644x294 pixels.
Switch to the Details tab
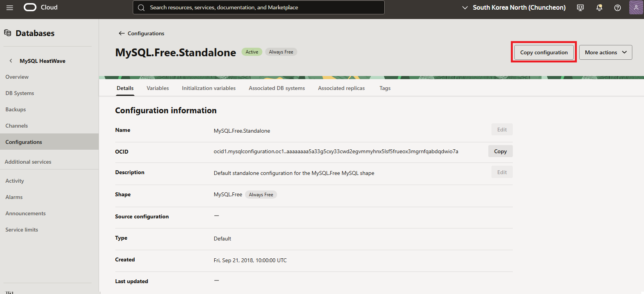pos(125,88)
